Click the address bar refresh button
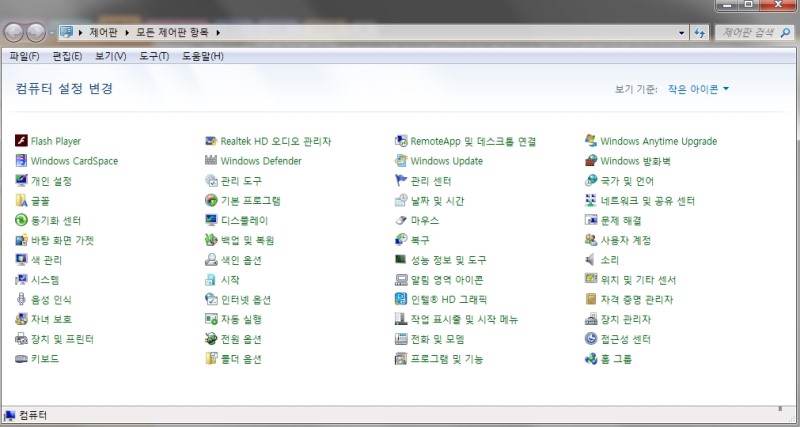This screenshot has width=800, height=427. point(699,33)
